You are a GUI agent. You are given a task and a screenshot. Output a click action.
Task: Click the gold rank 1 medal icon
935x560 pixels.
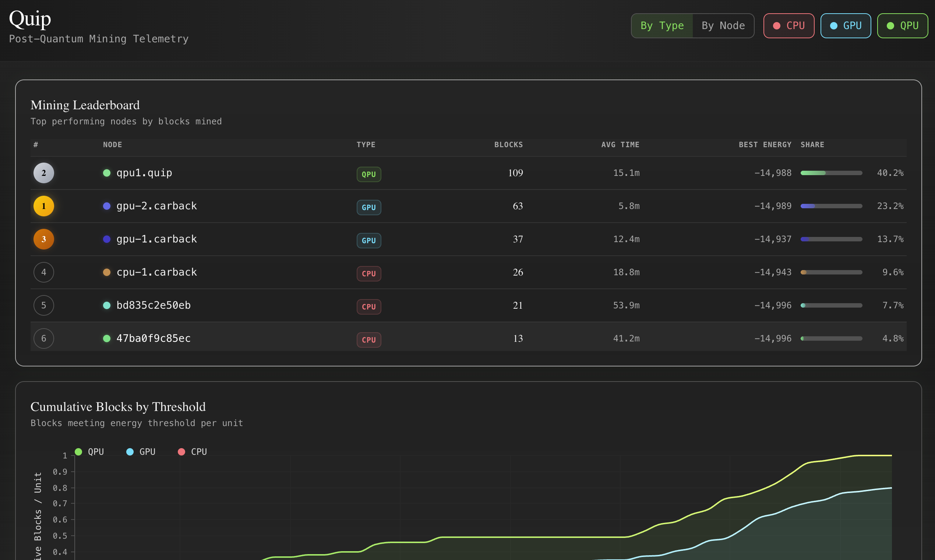(43, 206)
